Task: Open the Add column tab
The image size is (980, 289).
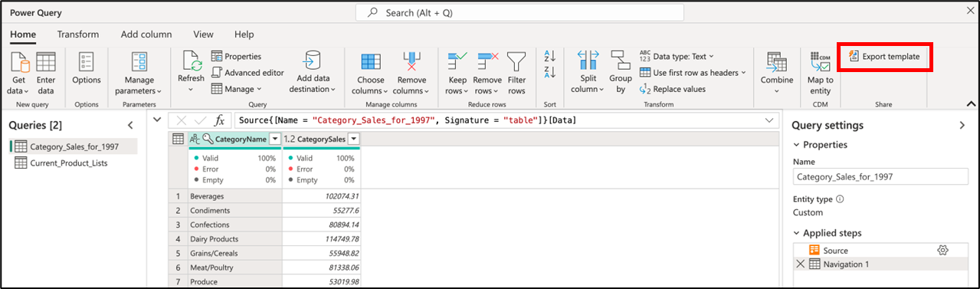Action: pos(146,34)
